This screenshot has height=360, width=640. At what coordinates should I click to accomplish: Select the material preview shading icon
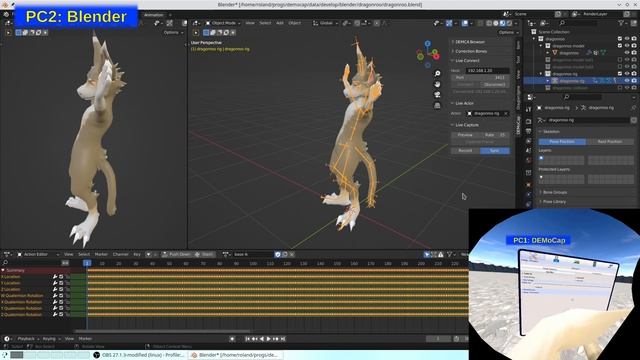(x=502, y=23)
